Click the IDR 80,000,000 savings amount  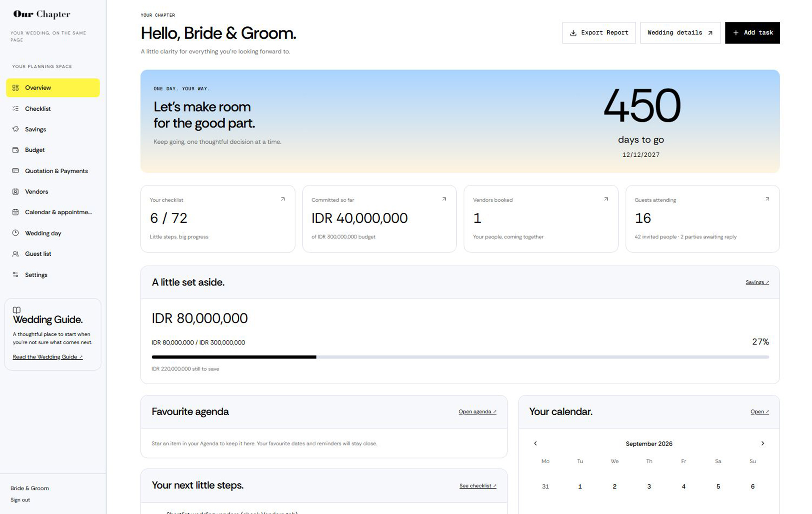pos(200,318)
